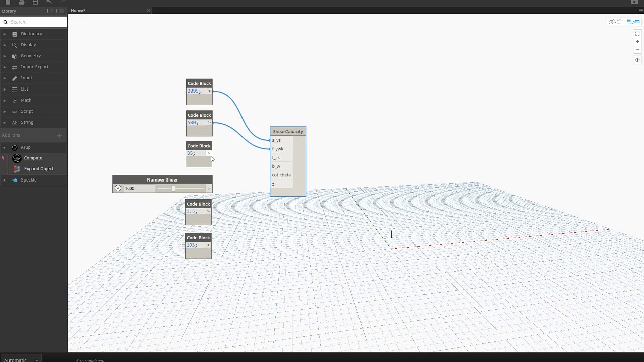Click the 2095 Code Block output port
The height and width of the screenshot is (362, 644).
coord(209,91)
